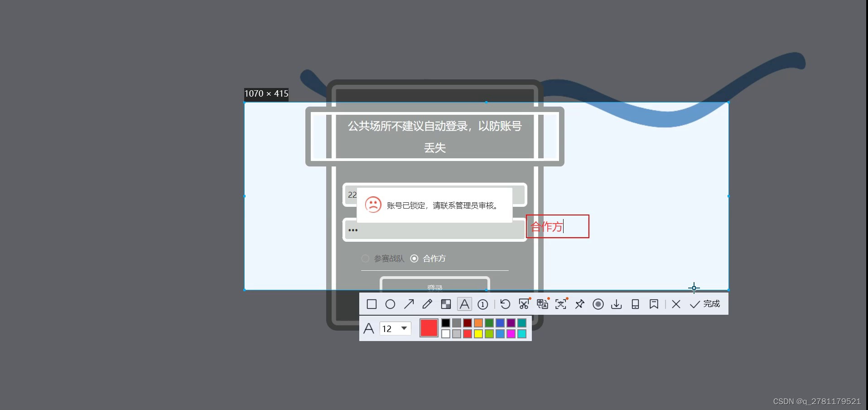Select the mosaic blur tool

click(446, 304)
